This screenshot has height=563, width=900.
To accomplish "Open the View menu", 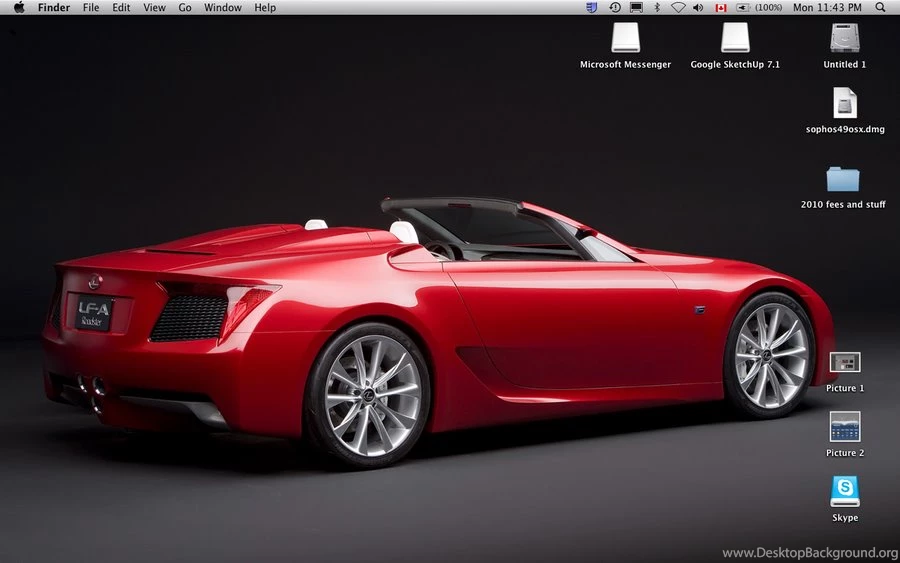I will point(154,7).
